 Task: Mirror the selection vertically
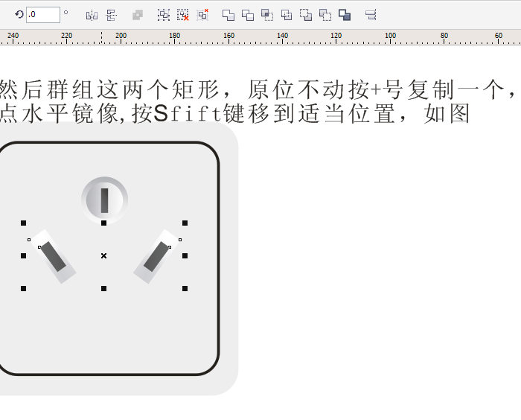[x=112, y=15]
